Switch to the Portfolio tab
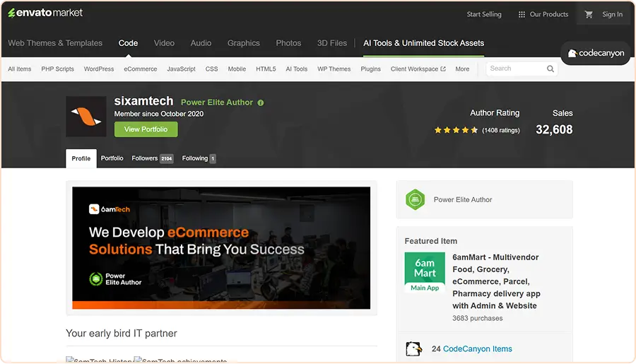The width and height of the screenshot is (636, 364). coord(112,158)
